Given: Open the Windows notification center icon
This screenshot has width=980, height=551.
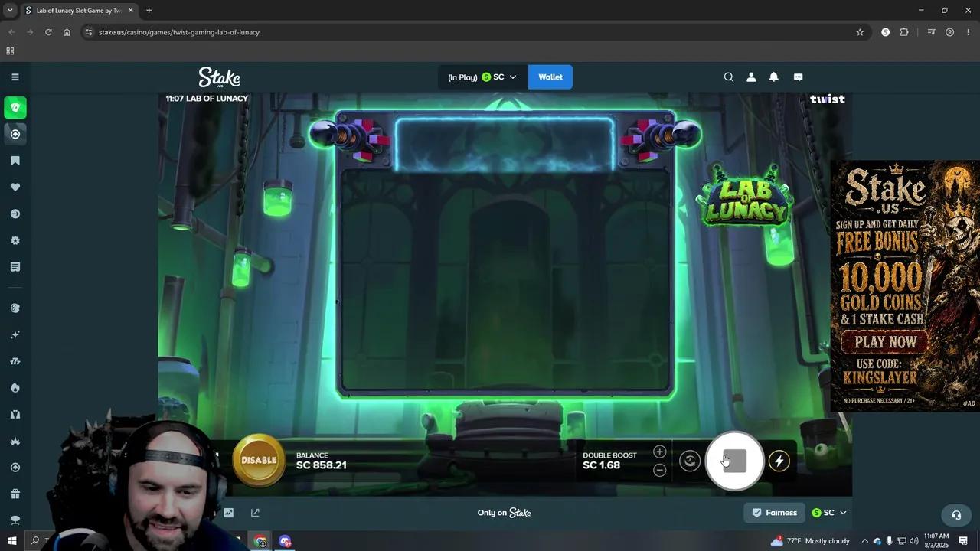Looking at the screenshot, I should [964, 541].
